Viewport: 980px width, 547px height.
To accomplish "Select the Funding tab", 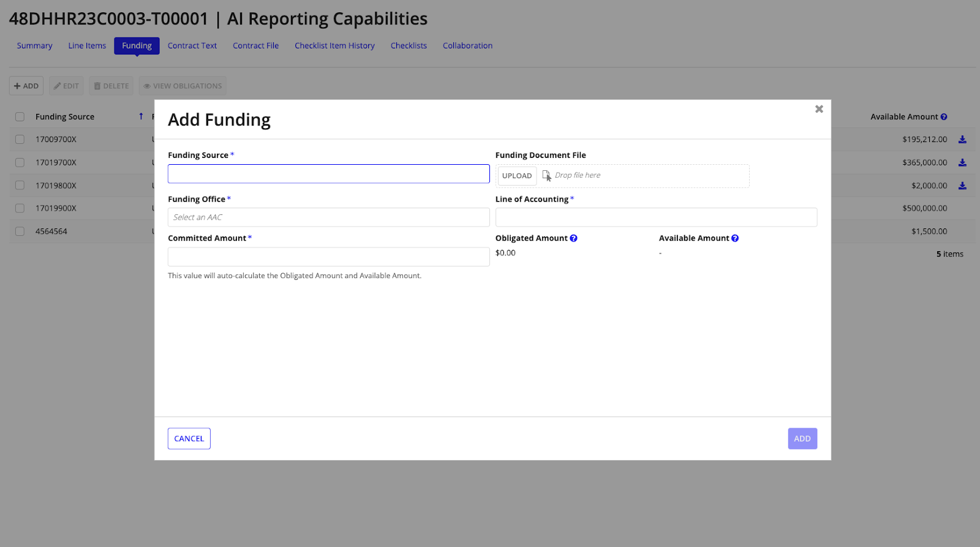I will click(x=137, y=46).
